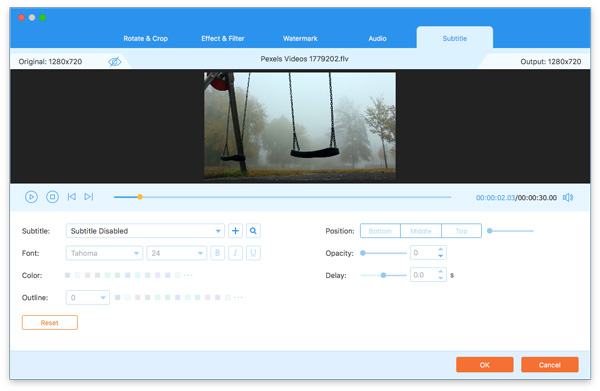Click the Opacity slider handle
The height and width of the screenshot is (391, 600).
pyautogui.click(x=363, y=253)
